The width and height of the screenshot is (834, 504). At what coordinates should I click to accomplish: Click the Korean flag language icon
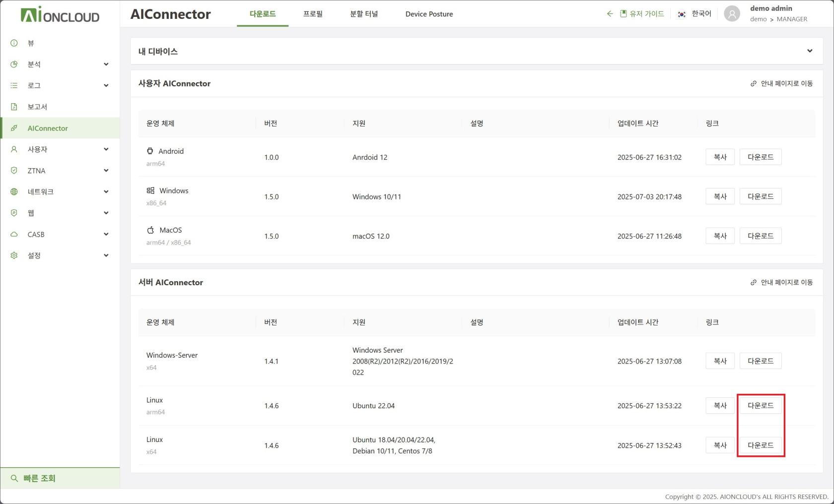pyautogui.click(x=682, y=14)
